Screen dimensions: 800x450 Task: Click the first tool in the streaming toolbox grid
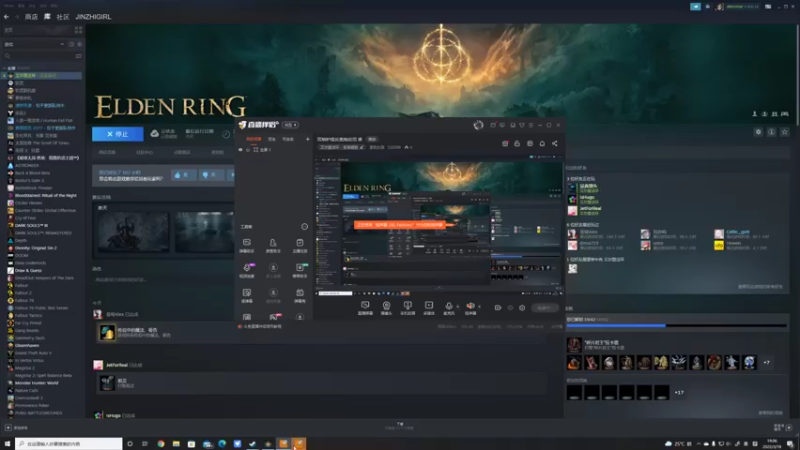pos(246,245)
